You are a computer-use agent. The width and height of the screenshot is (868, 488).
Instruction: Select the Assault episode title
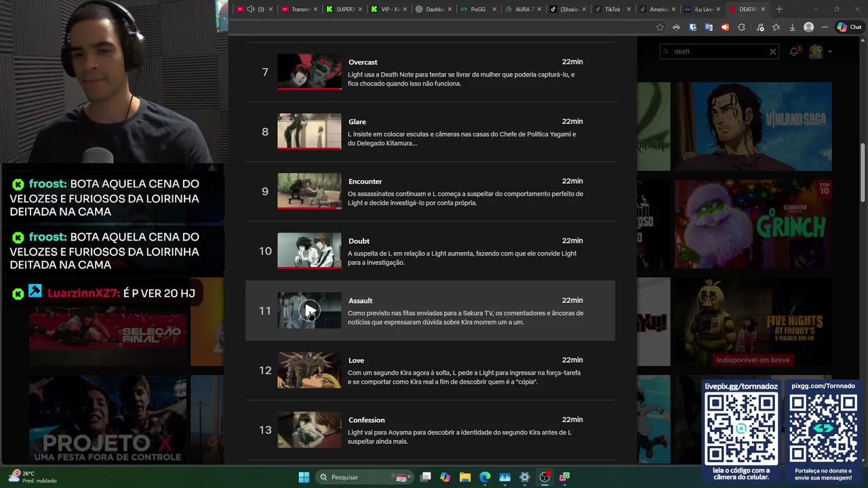pyautogui.click(x=360, y=301)
